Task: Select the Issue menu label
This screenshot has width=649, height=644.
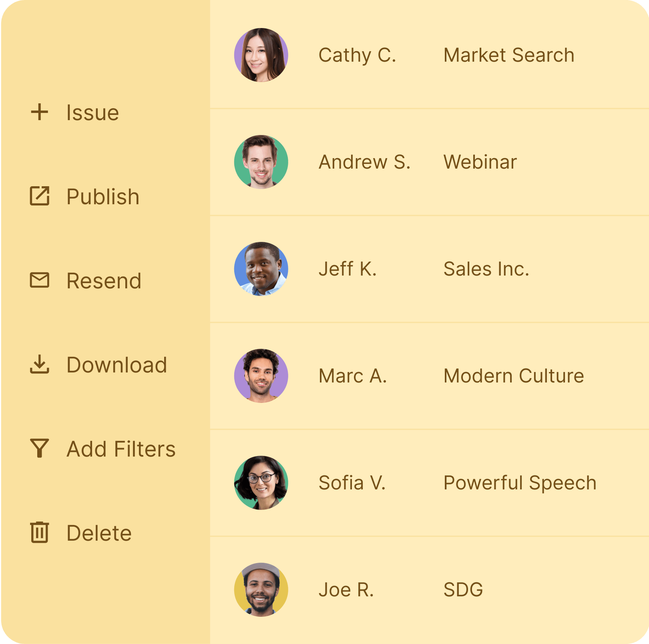Action: tap(92, 113)
